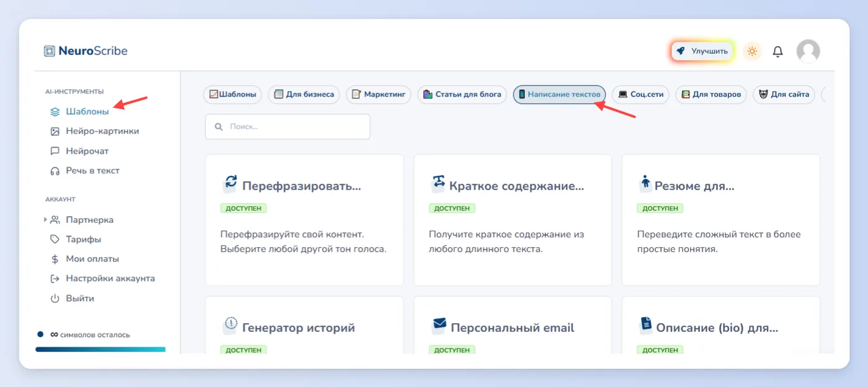The image size is (868, 387).
Task: Open the Описание (bio) для card
Action: [x=721, y=325]
